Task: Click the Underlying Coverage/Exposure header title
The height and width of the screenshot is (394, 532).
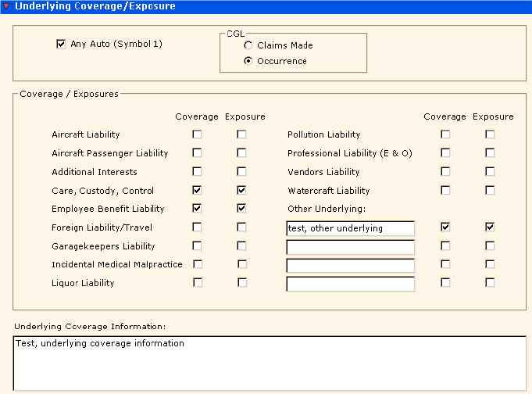Action: coord(95,6)
